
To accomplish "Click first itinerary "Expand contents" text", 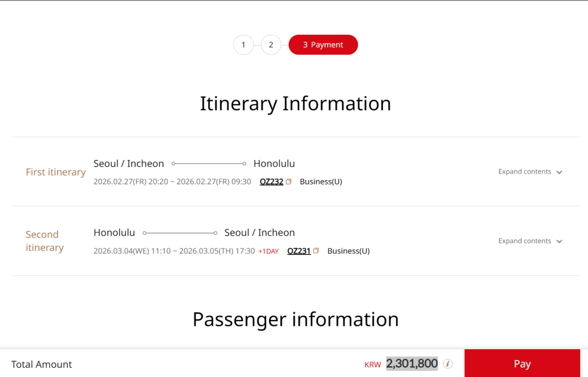I will (x=524, y=171).
